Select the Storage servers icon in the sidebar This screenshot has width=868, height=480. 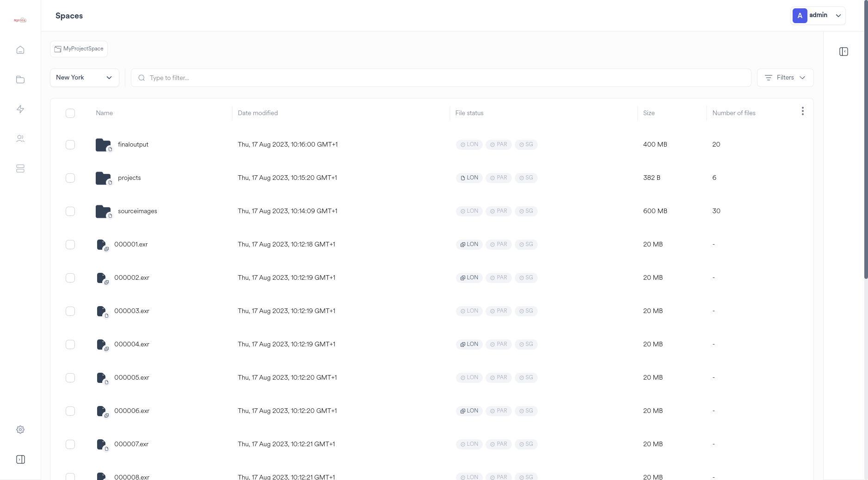click(x=20, y=168)
